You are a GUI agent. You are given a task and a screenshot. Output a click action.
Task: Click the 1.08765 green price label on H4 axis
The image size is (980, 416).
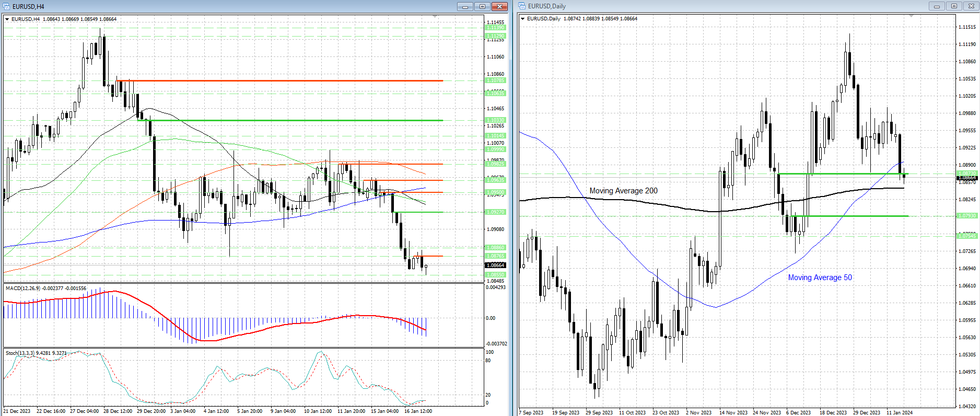coord(496,256)
